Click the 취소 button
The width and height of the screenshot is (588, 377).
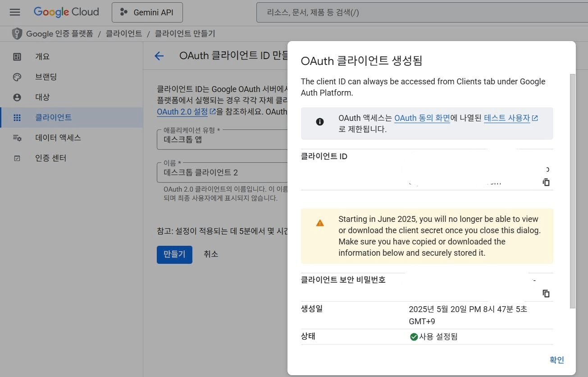click(211, 254)
